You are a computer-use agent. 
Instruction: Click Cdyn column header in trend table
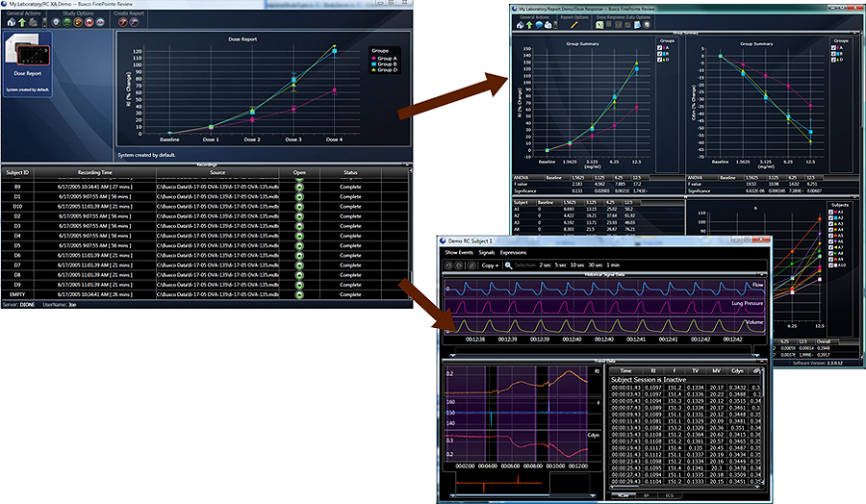click(737, 371)
